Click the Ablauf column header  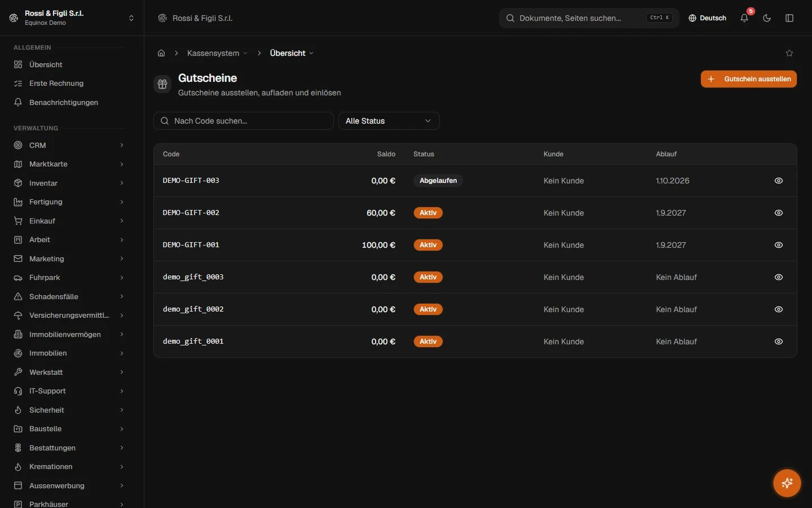[666, 154]
